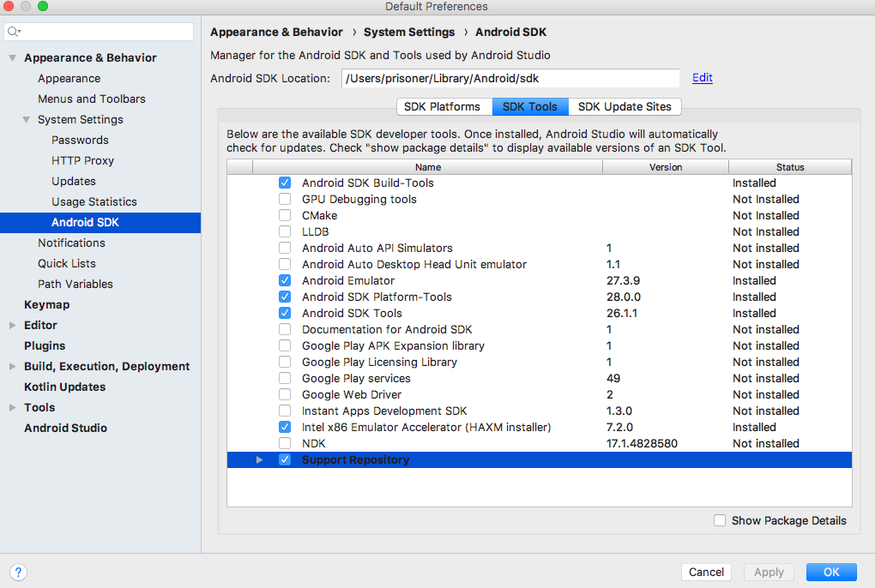
Task: Select Usage Statistics in sidebar
Action: tap(94, 201)
